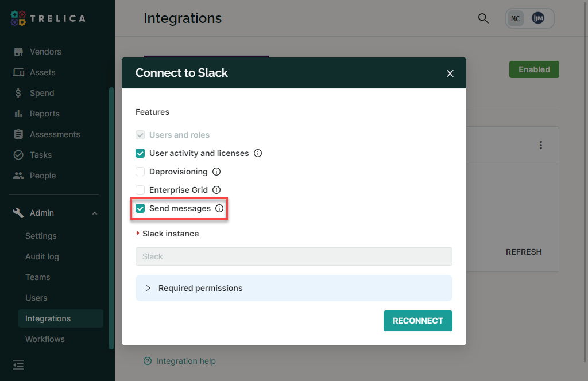
Task: Open the three-dot more options menu
Action: 541,145
